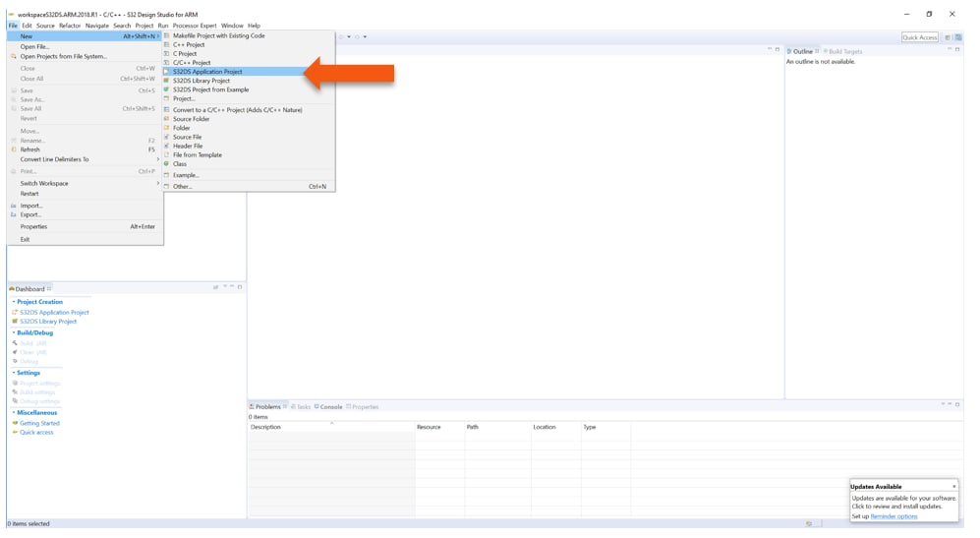
Task: Click S32DS Library Project submenu icon
Action: pyautogui.click(x=166, y=81)
